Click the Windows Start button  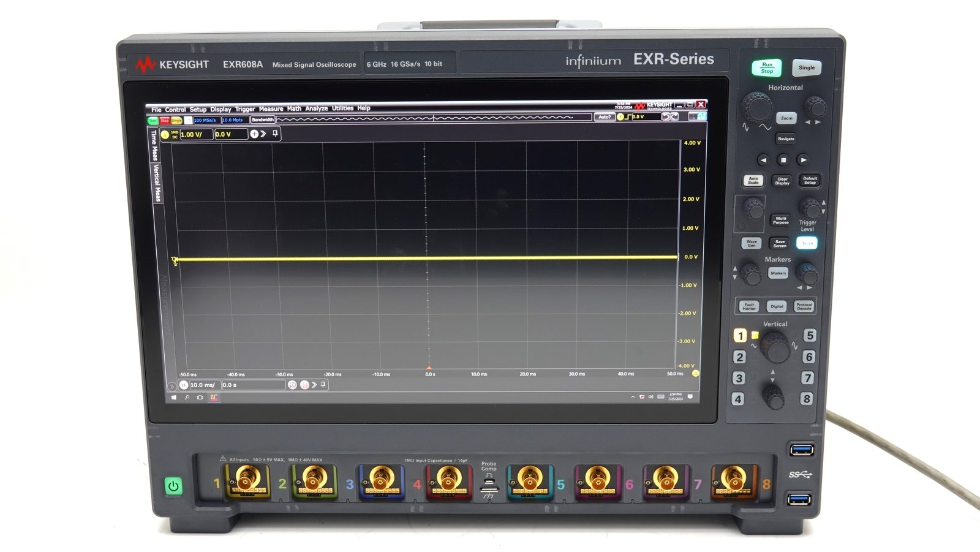pyautogui.click(x=174, y=398)
